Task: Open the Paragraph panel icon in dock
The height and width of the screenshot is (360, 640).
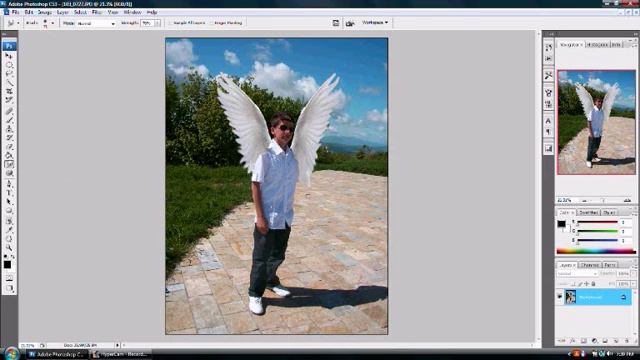Action: point(549,132)
